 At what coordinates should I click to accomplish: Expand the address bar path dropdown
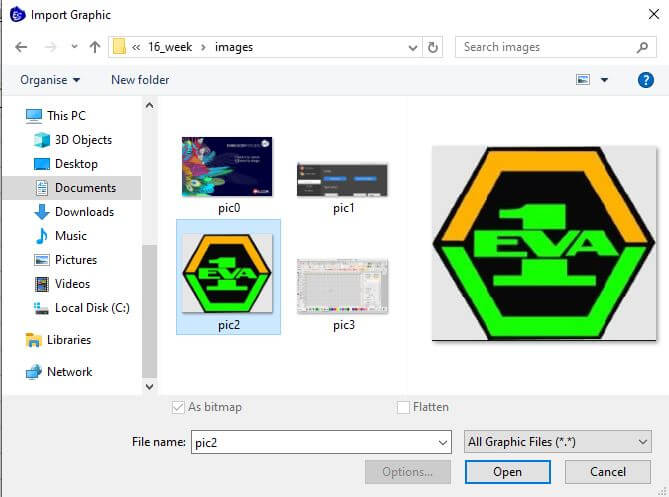(413, 47)
